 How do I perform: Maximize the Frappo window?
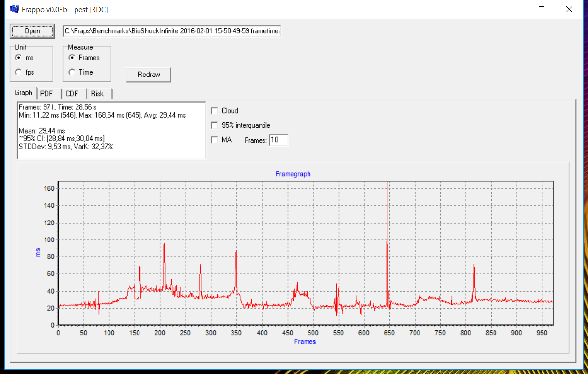(542, 9)
